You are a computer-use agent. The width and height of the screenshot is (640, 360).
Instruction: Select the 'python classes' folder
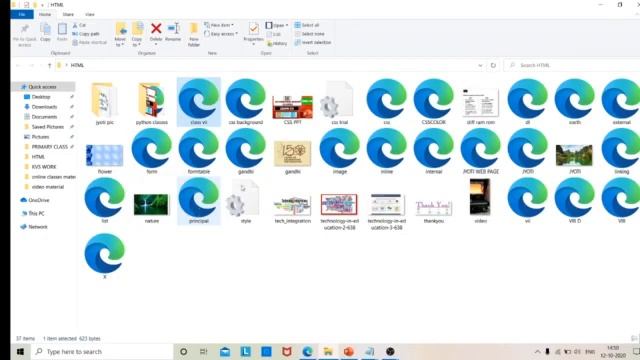(152, 103)
